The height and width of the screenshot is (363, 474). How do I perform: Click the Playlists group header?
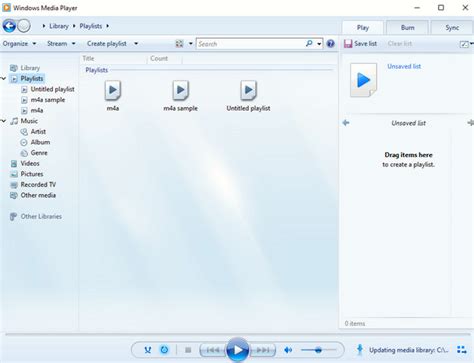(97, 70)
